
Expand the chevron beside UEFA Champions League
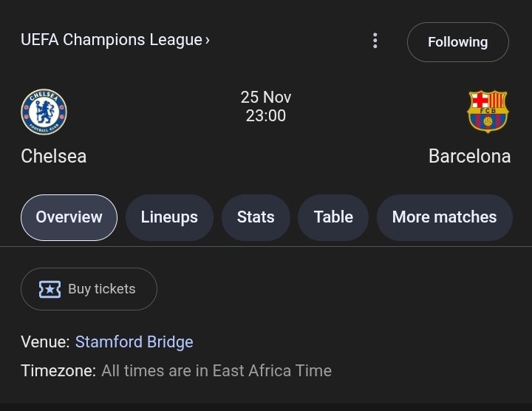(x=208, y=40)
